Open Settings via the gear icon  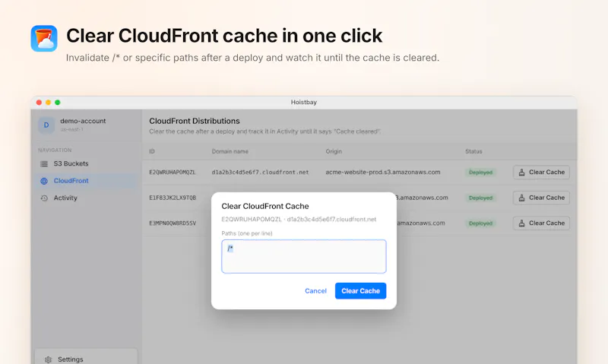(48, 359)
